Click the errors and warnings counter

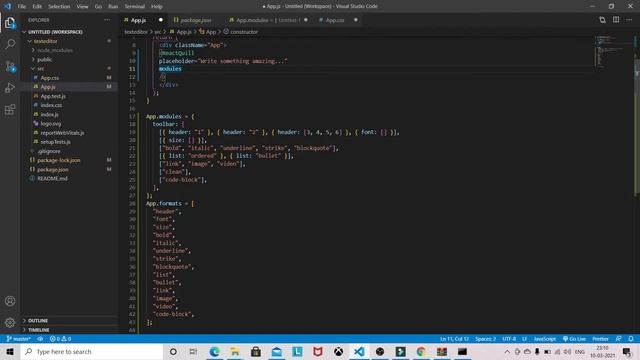(60, 339)
